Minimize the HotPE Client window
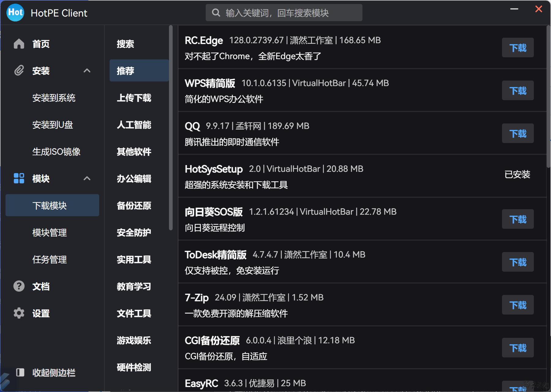 pyautogui.click(x=514, y=9)
